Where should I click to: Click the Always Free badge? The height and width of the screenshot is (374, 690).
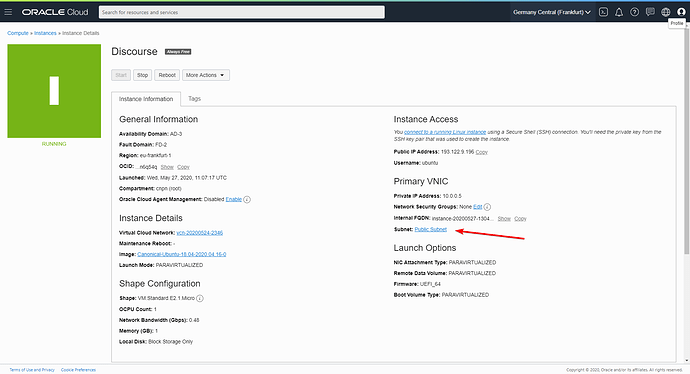tap(178, 52)
